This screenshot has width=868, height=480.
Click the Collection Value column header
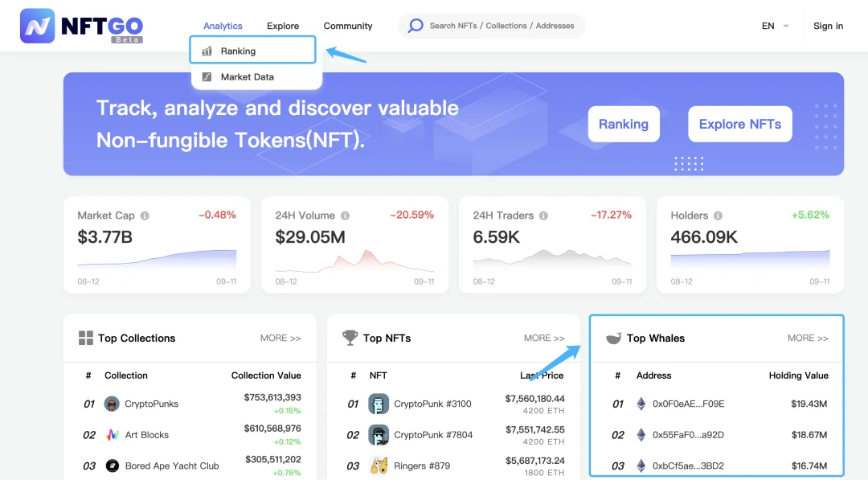click(x=266, y=375)
